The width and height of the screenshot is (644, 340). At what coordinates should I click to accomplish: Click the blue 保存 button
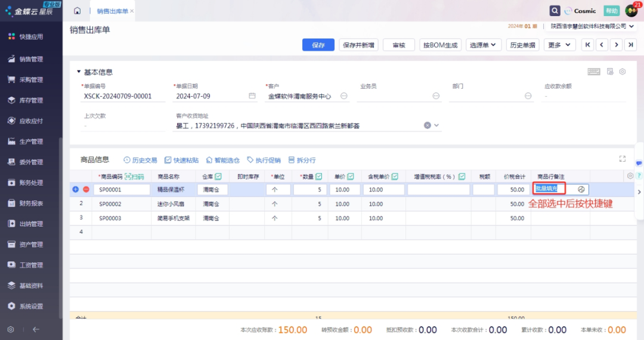tap(318, 45)
